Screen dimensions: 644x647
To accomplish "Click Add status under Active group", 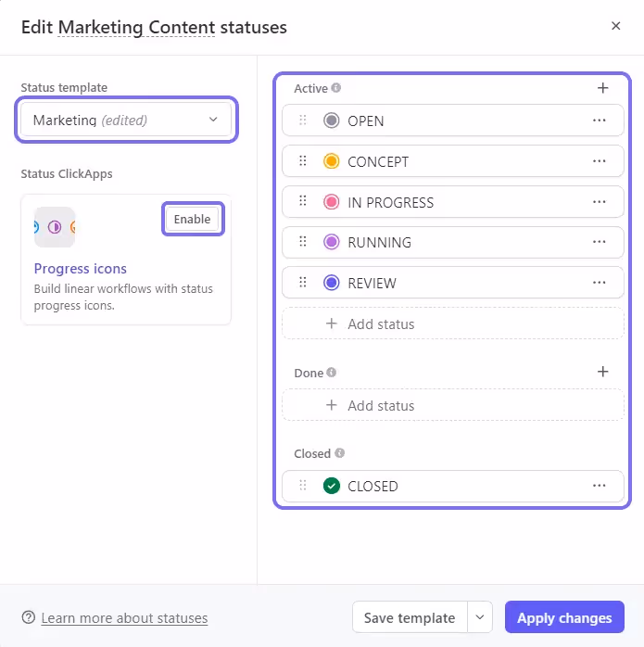I will (380, 324).
